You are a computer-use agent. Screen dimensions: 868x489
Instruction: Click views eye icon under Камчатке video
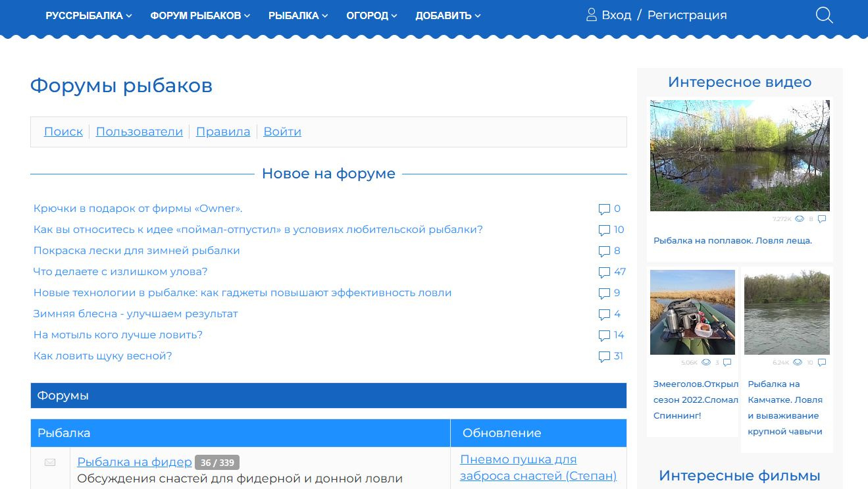[798, 362]
